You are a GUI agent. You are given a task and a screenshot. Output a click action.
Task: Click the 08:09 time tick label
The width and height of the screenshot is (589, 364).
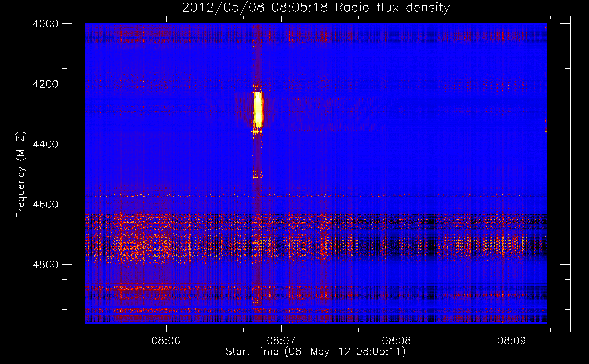512,341
